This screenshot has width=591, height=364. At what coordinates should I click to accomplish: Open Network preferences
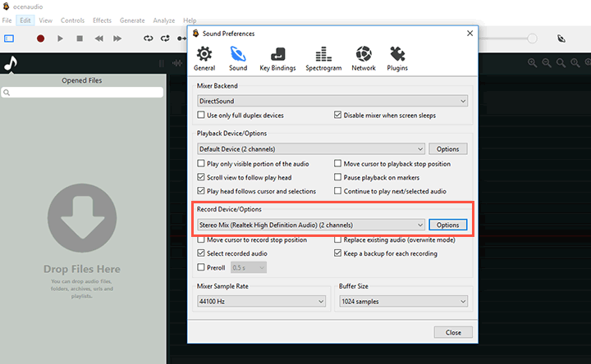point(364,58)
